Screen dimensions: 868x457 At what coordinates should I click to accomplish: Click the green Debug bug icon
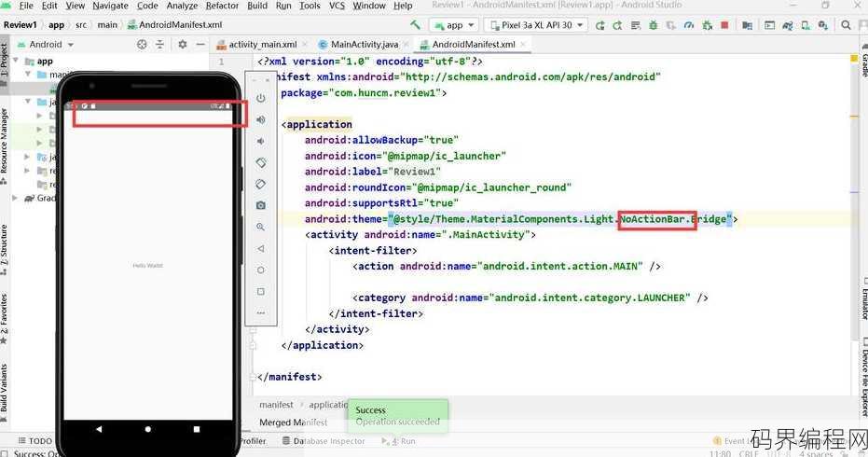click(x=654, y=25)
